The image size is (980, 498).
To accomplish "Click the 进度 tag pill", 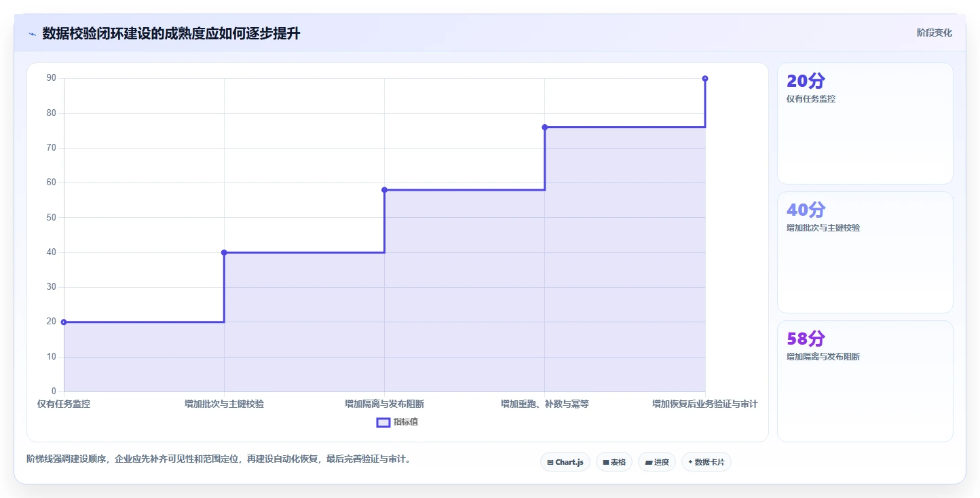I will point(657,462).
